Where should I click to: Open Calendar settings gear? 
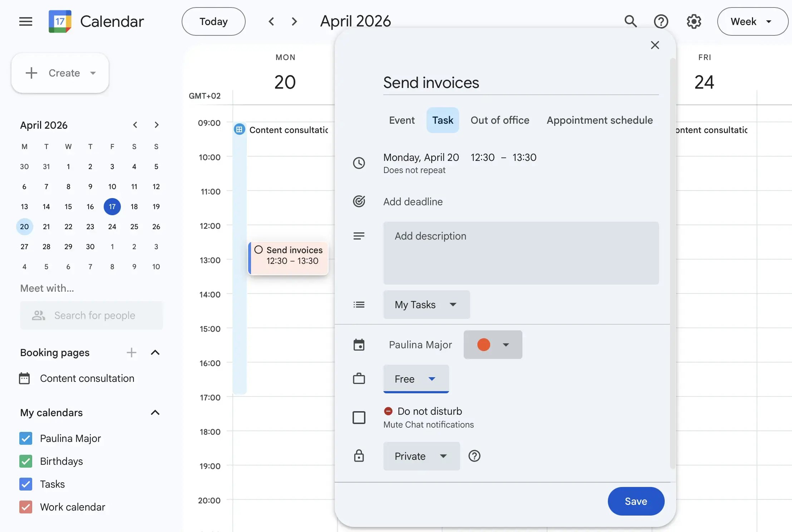coord(693,21)
